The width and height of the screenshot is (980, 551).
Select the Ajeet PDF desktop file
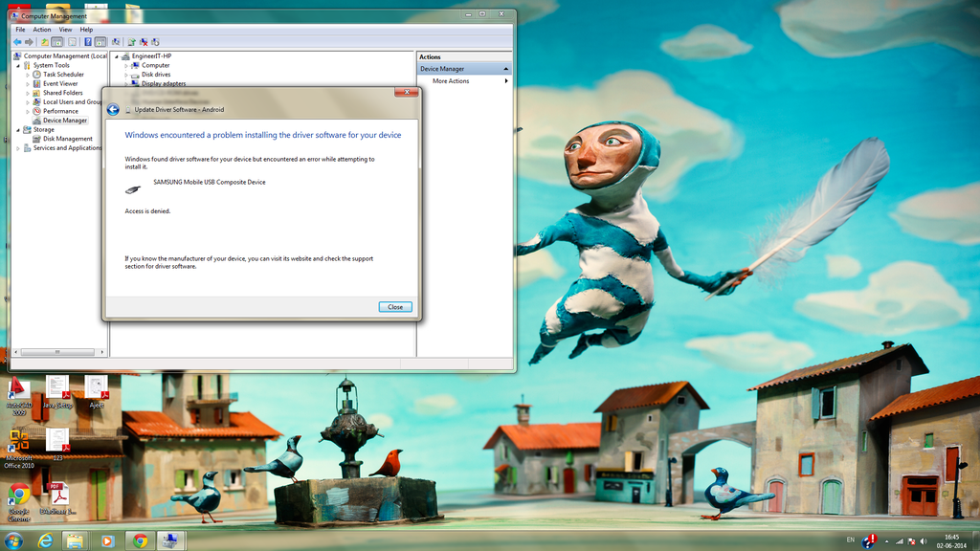coord(97,393)
